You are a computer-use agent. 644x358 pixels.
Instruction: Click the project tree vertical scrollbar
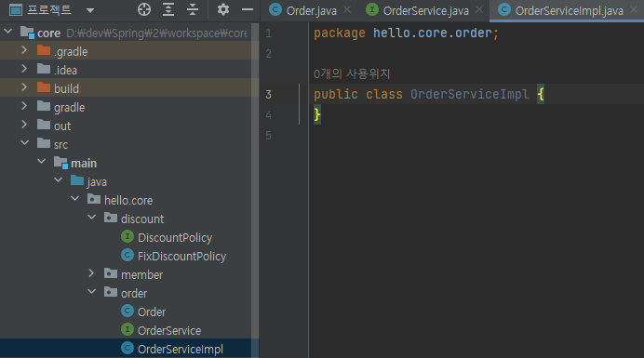(x=255, y=190)
